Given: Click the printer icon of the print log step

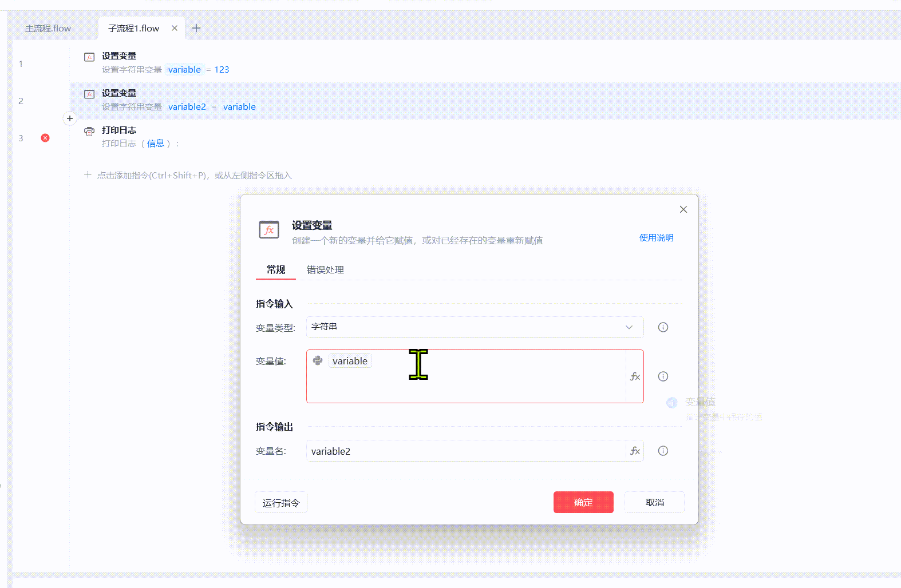Looking at the screenshot, I should click(89, 132).
